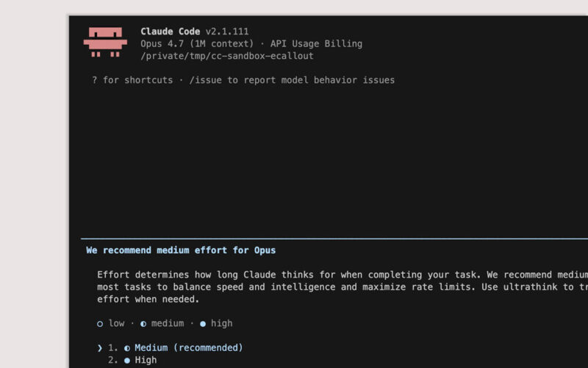This screenshot has height=368, width=588.
Task: Click the selection arrow pointer before option 1
Action: point(100,348)
